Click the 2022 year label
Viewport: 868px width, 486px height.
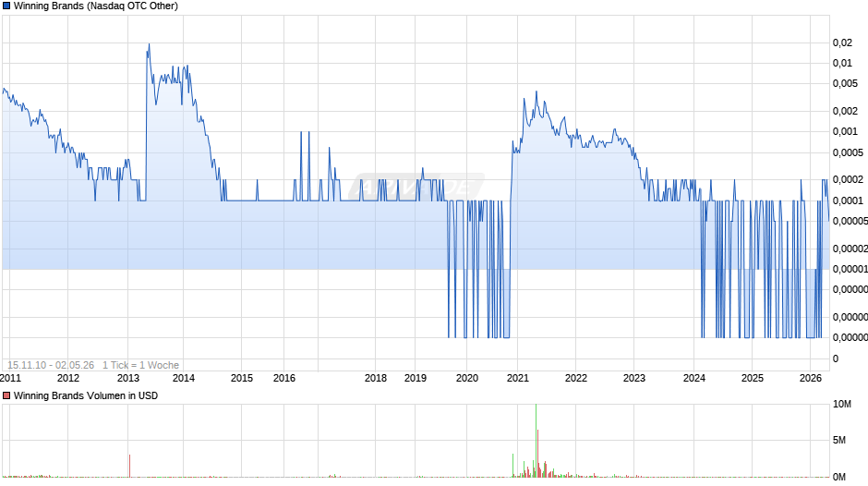576,378
